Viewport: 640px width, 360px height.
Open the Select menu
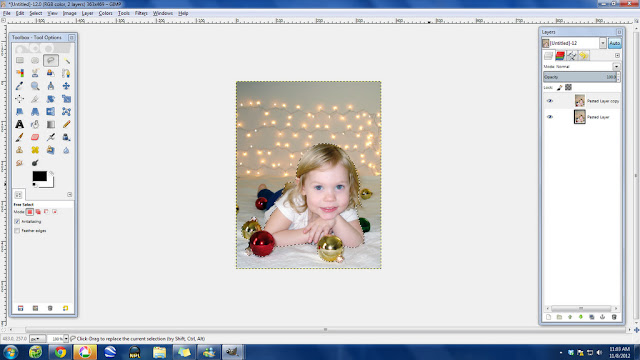point(36,13)
